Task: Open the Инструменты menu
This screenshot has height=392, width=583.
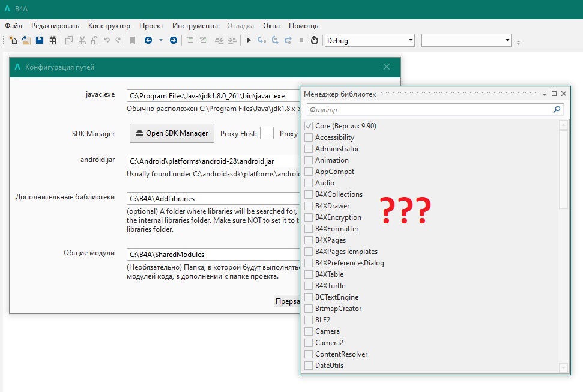Action: [195, 26]
